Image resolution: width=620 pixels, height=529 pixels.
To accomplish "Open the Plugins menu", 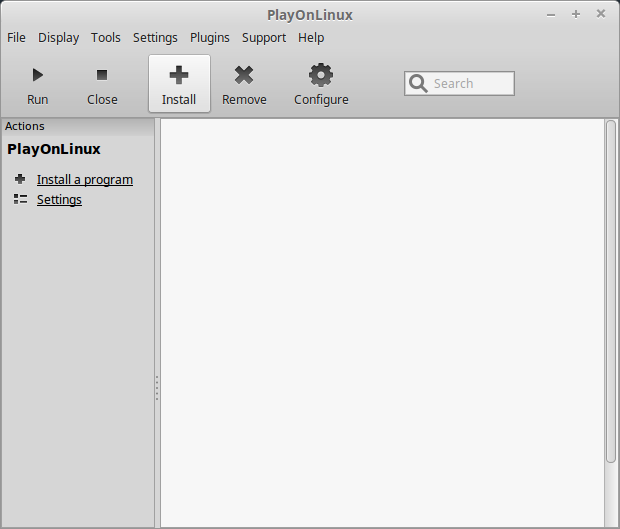I will tap(210, 38).
